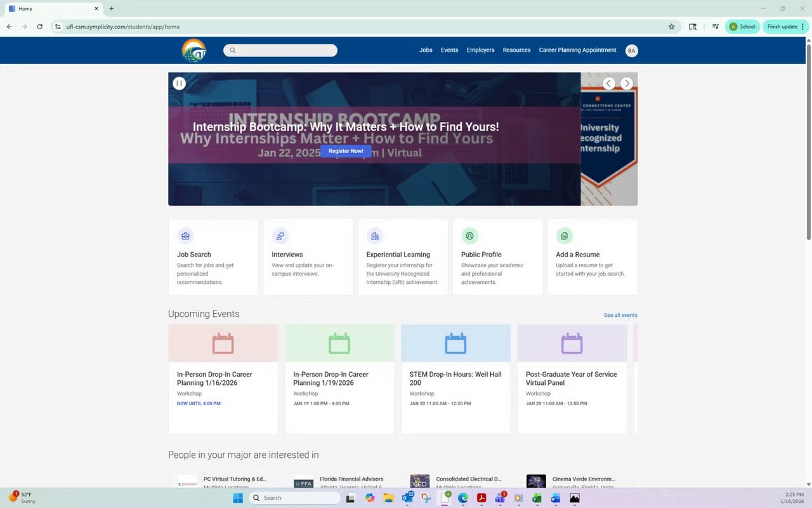Viewport: 812px width, 508px height.
Task: Open the Job Search card title
Action: pyautogui.click(x=194, y=255)
